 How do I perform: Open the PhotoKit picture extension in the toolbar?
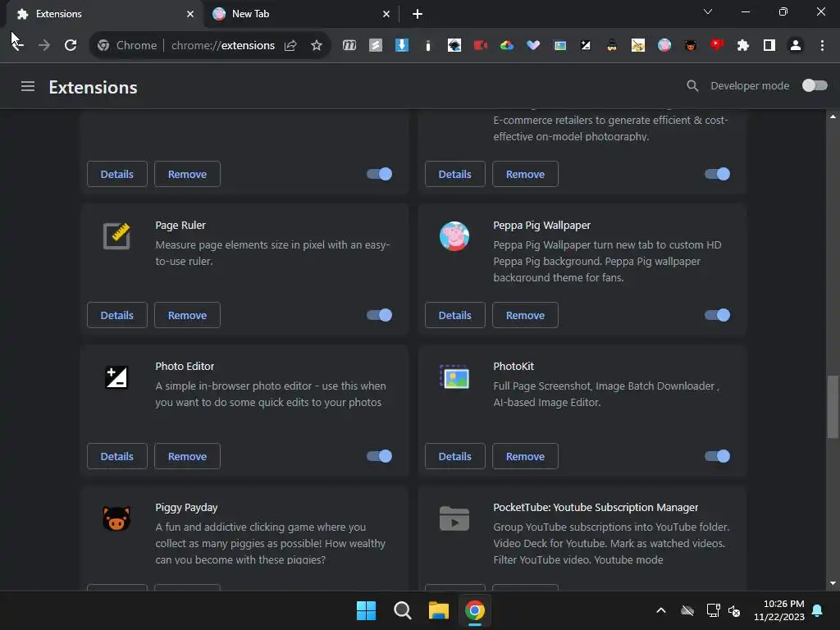(559, 46)
